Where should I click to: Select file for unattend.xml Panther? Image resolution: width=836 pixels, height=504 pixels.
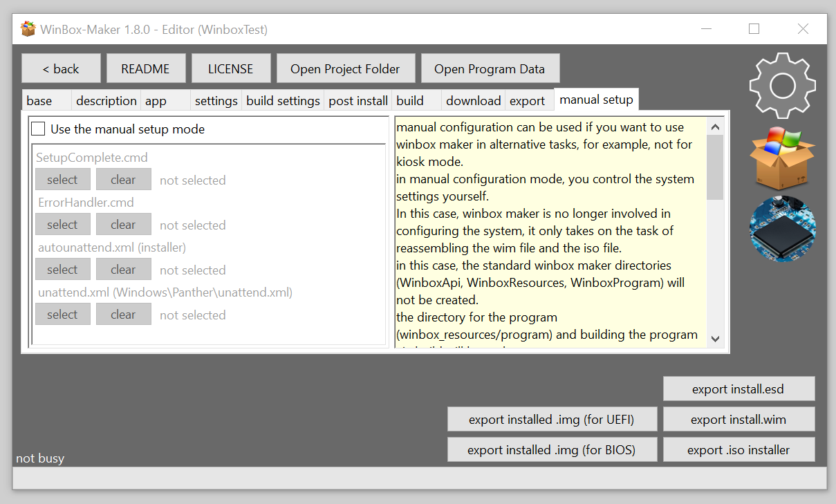tap(62, 315)
